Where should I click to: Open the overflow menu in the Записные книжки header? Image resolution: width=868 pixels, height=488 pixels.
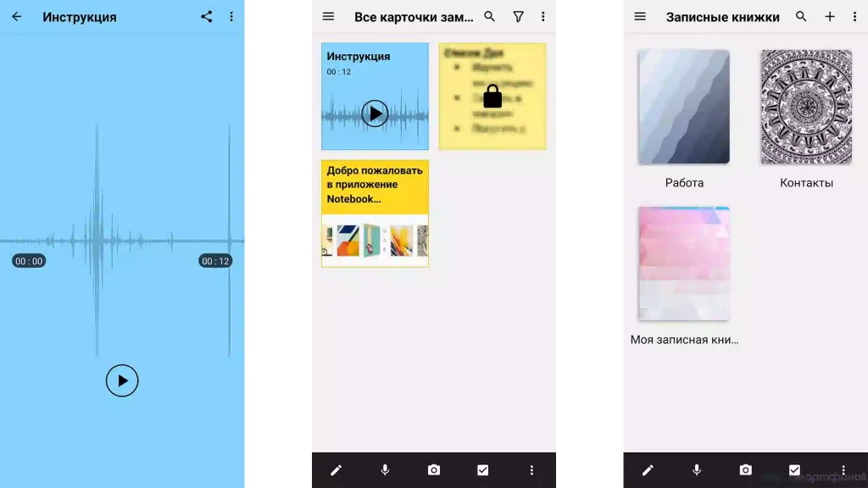[854, 17]
